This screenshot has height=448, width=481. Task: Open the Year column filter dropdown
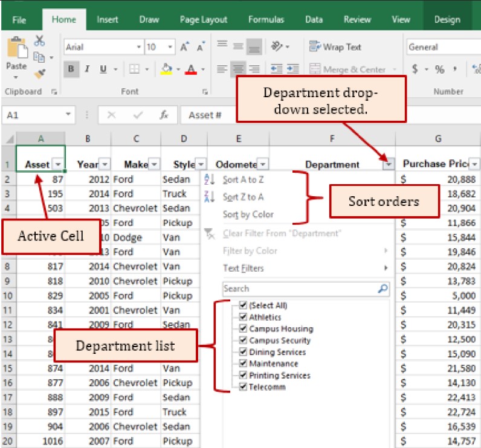(x=105, y=164)
